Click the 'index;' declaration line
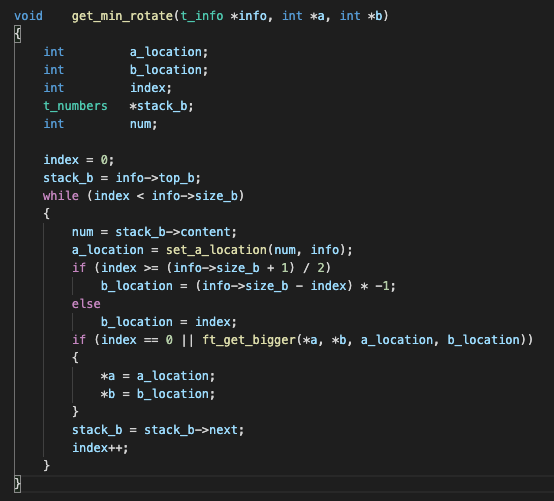Image resolution: width=554 pixels, height=501 pixels. click(151, 88)
